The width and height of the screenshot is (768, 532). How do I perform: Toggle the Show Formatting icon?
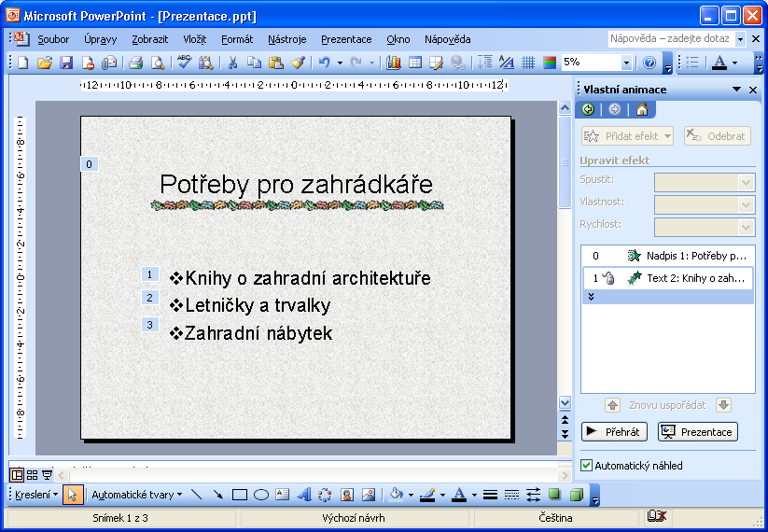pyautogui.click(x=507, y=63)
